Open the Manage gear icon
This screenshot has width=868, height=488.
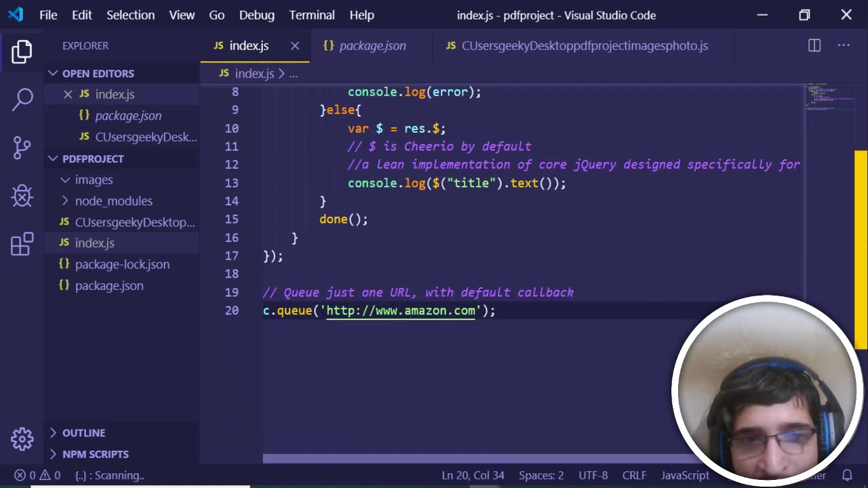[22, 439]
